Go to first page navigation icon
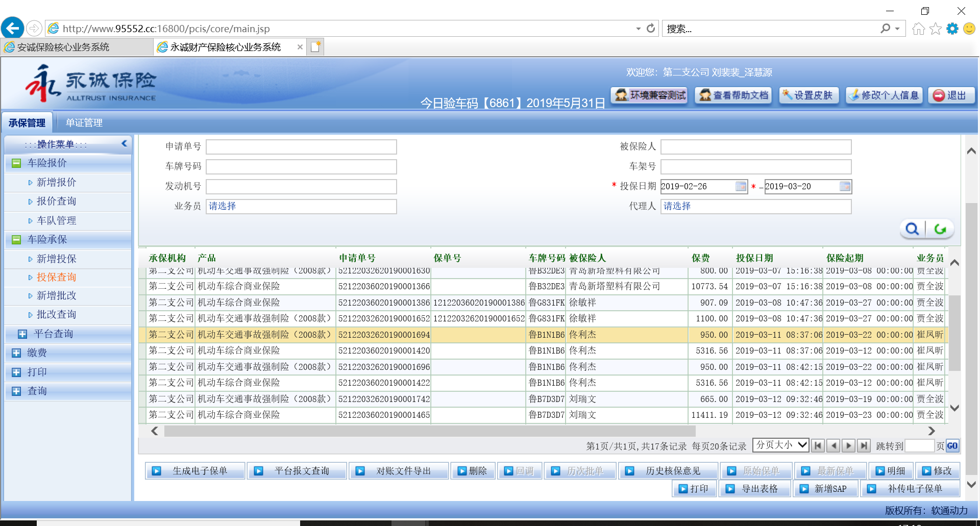Image resolution: width=980 pixels, height=526 pixels. tap(818, 446)
